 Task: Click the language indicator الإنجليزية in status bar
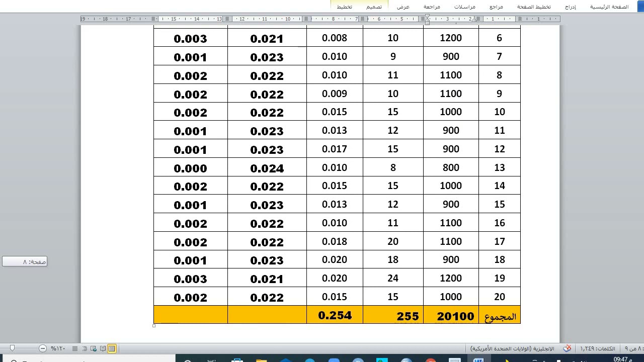coord(512,348)
